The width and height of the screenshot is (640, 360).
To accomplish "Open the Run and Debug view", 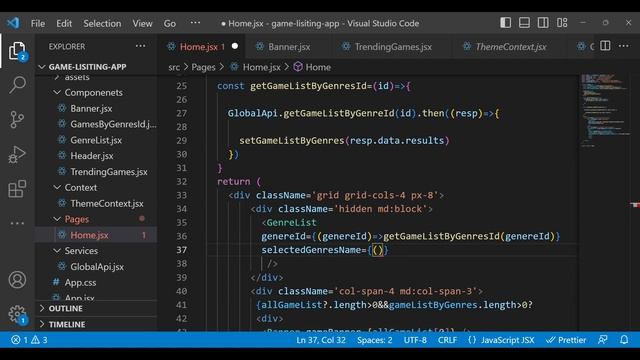I will pyautogui.click(x=17, y=155).
